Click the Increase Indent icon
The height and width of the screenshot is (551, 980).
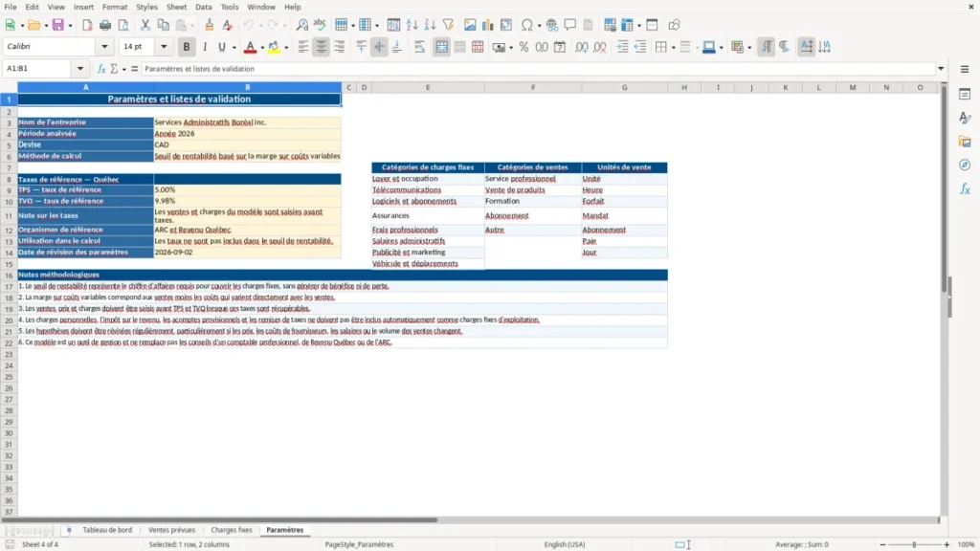[x=622, y=47]
